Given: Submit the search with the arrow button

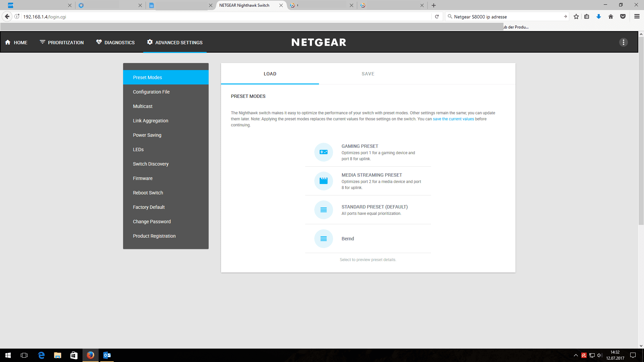Looking at the screenshot, I should 565,16.
